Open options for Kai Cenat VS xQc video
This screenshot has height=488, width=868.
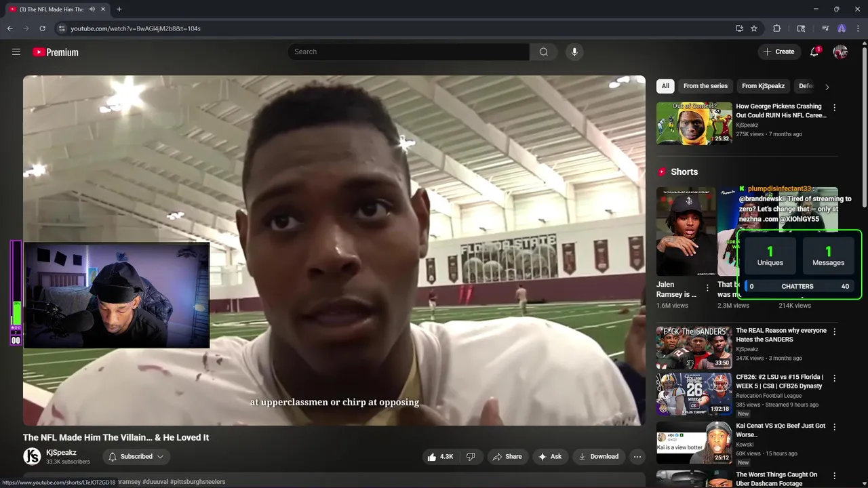pos(834,427)
